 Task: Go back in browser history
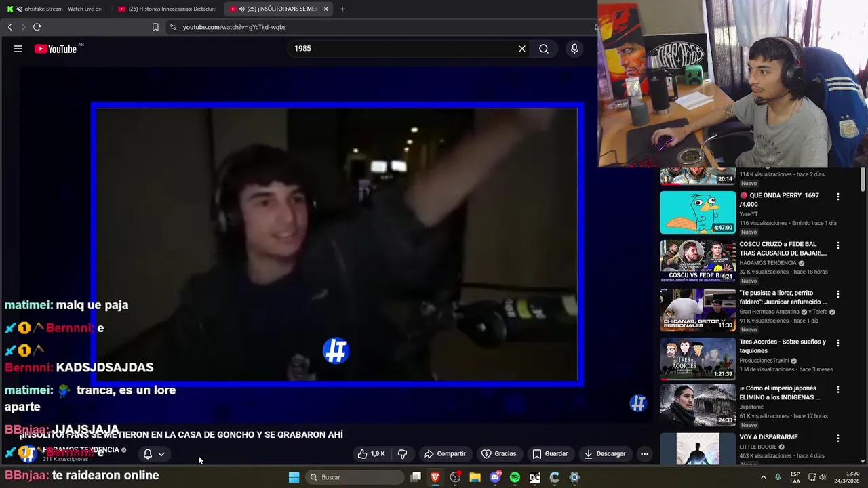coord(9,27)
